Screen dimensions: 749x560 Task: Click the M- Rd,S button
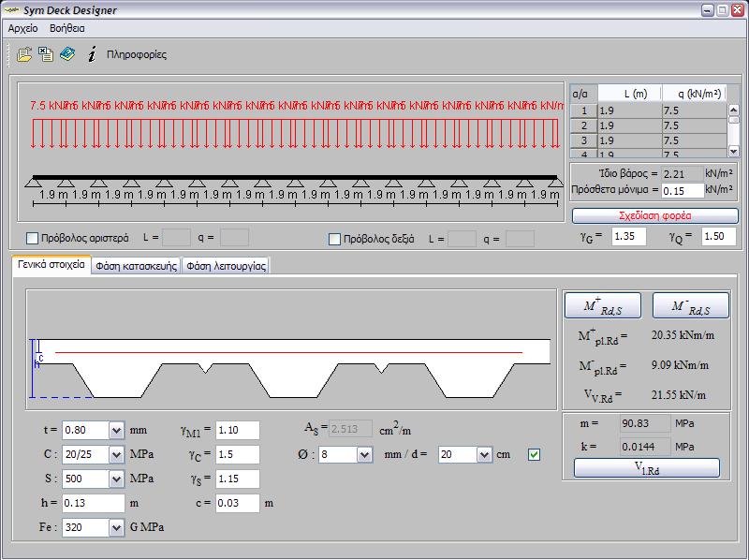691,306
